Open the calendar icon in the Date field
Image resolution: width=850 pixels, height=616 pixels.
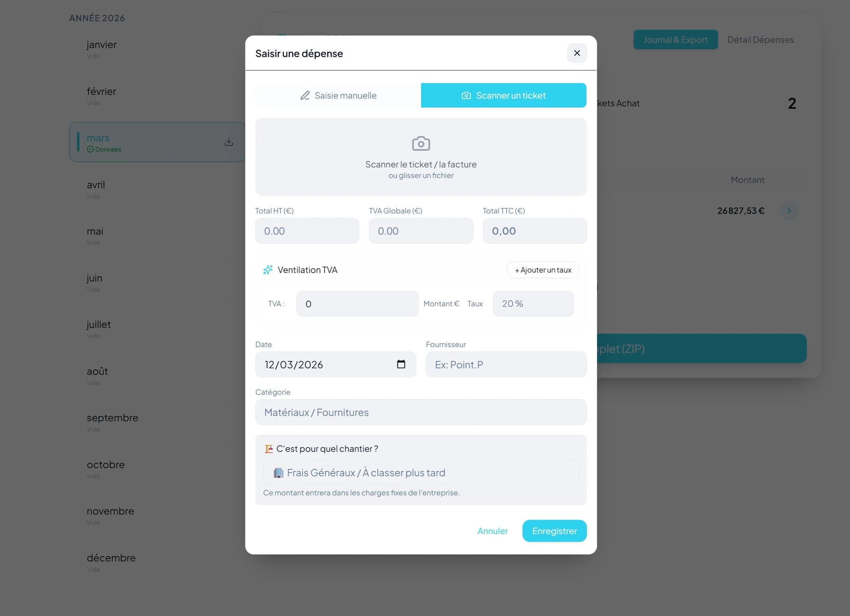(x=402, y=364)
